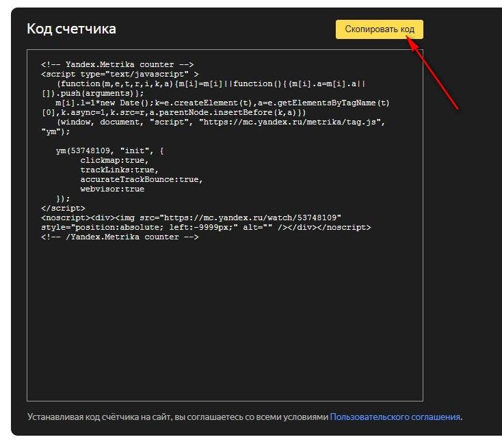The image size is (502, 448).
Task: Click the "trackLinks:true" parameter line
Action: click(x=119, y=170)
